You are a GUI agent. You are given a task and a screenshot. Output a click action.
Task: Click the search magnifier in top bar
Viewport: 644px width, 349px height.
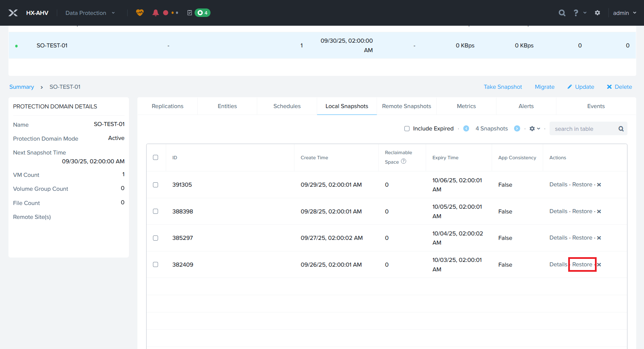562,13
